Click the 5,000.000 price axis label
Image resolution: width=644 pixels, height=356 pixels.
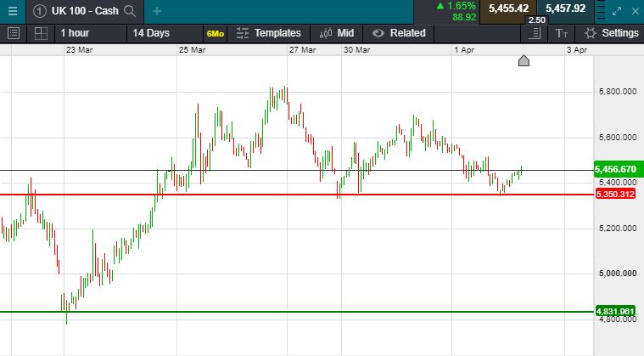click(x=618, y=274)
